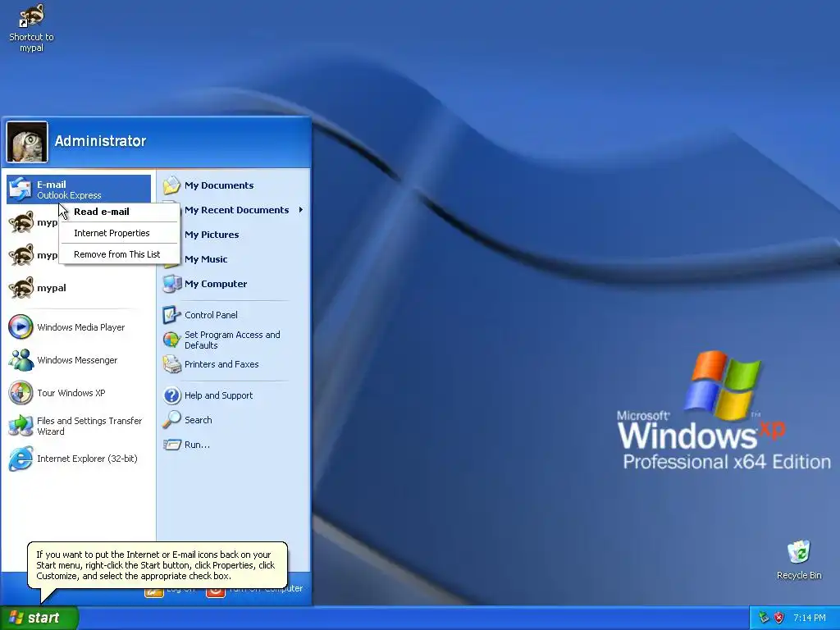This screenshot has height=630, width=840.
Task: Open the fully visible mypal entry
Action: tap(78, 288)
